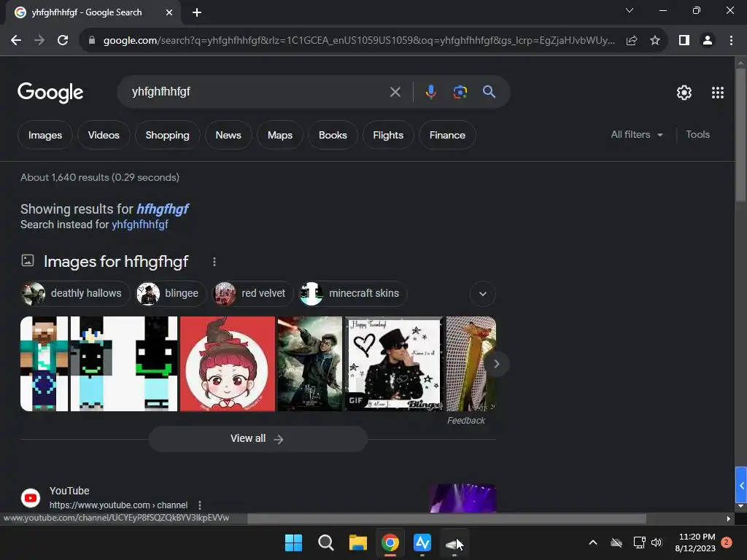Open the tab search chevron
The height and width of the screenshot is (560, 747).
coord(630,10)
